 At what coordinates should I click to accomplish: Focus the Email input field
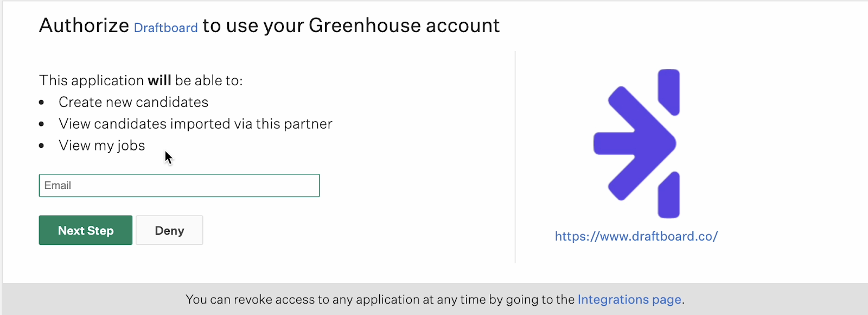179,185
